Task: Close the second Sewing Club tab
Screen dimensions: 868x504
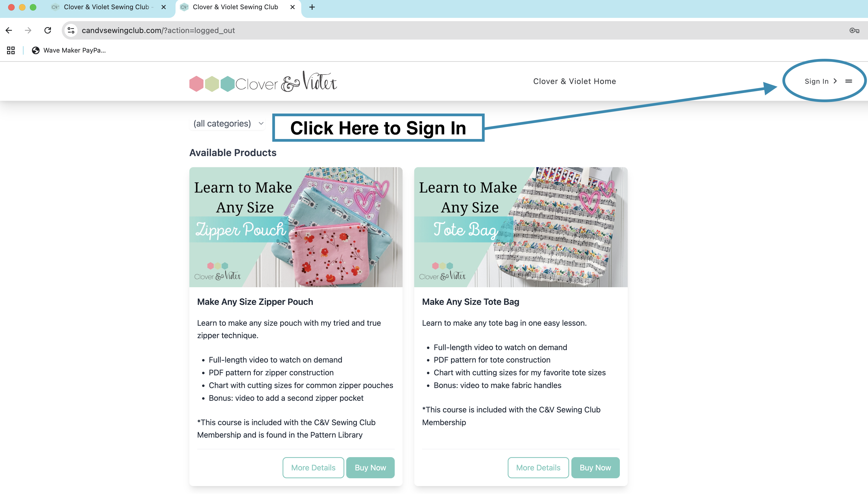Action: click(292, 7)
